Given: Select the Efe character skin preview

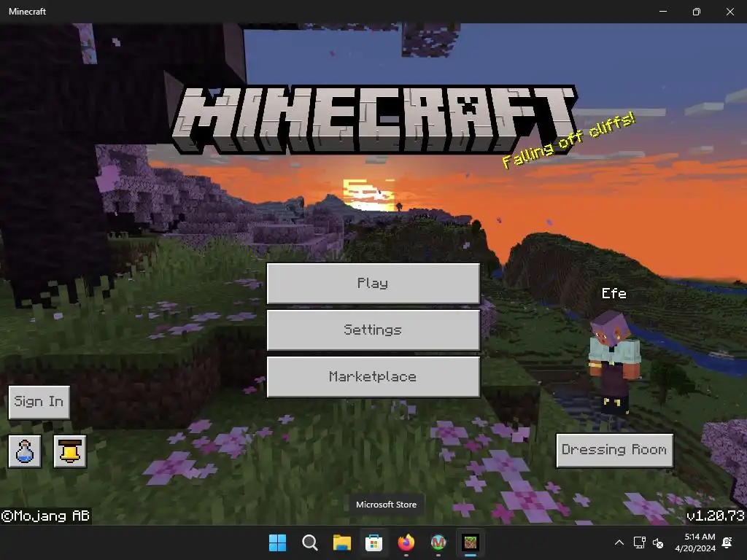Looking at the screenshot, I should click(x=613, y=365).
